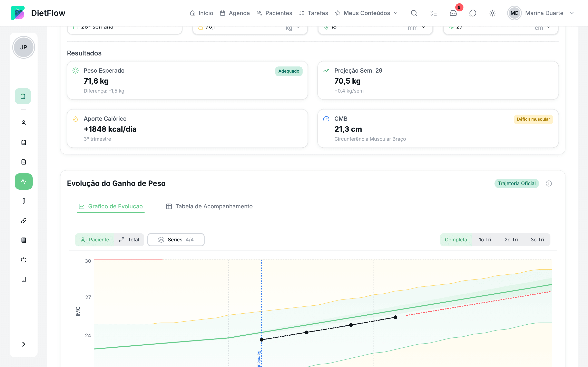Switch to Tabela de Acompanhamento tab
Screen dimensions: 588x367
[209, 206]
